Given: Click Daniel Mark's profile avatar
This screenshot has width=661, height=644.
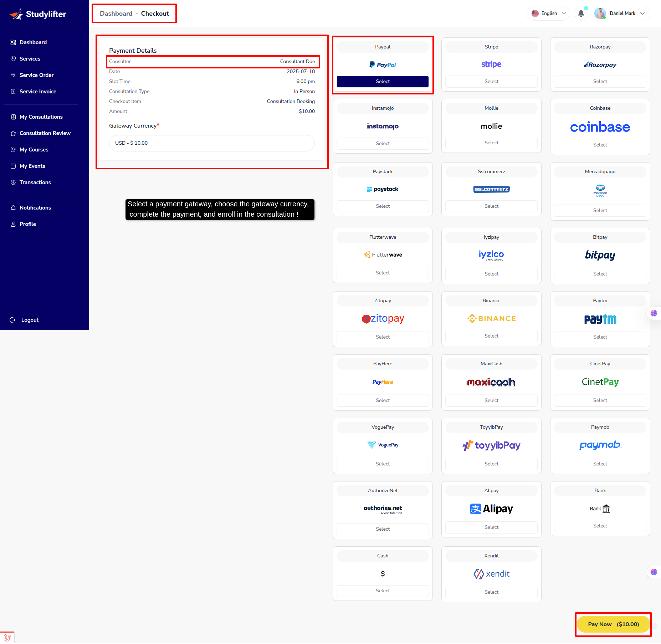Looking at the screenshot, I should (x=600, y=14).
